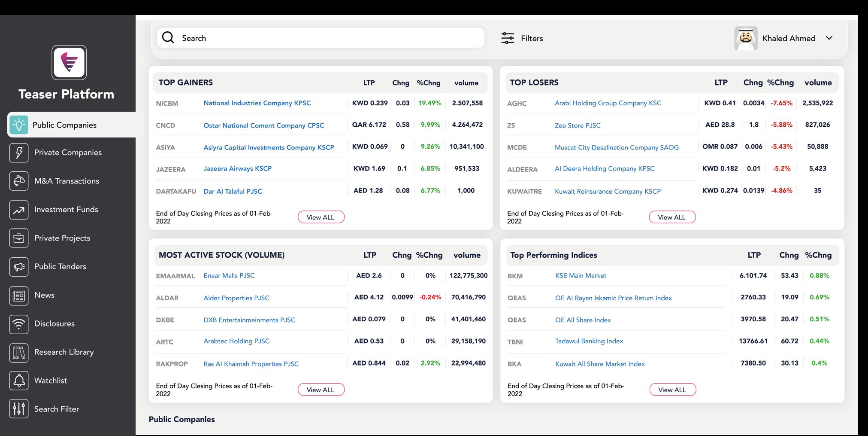Open Search Filter sliders icon
Image resolution: width=868 pixels, height=436 pixels.
[19, 409]
